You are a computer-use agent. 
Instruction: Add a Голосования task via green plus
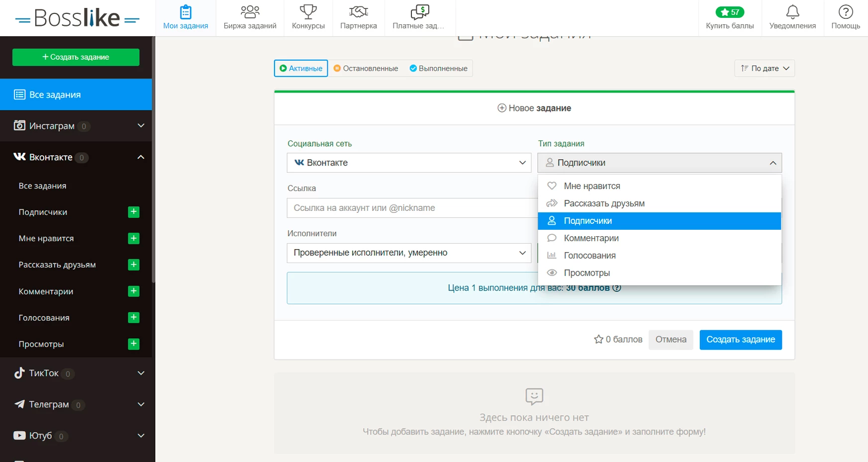click(134, 317)
